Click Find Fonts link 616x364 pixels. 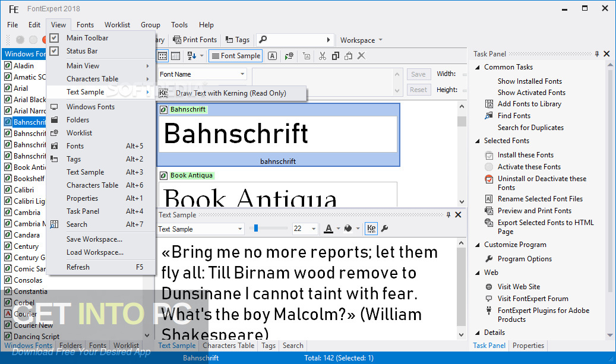point(514,115)
